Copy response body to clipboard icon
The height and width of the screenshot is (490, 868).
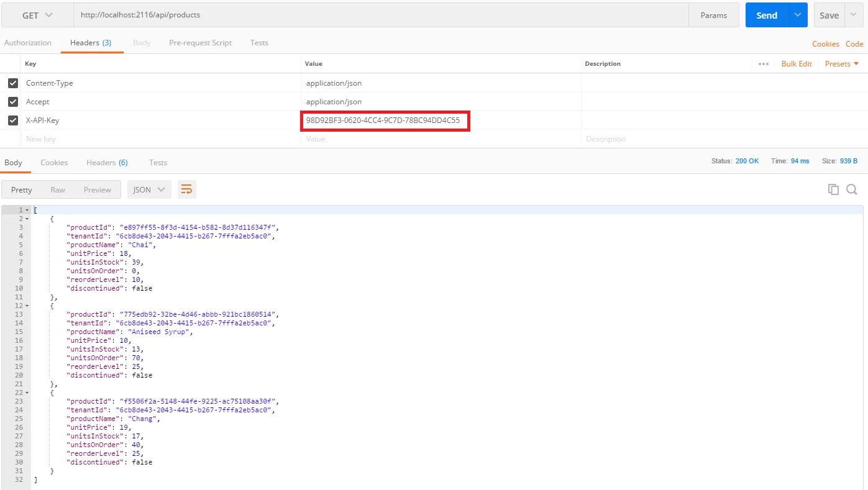coord(833,189)
